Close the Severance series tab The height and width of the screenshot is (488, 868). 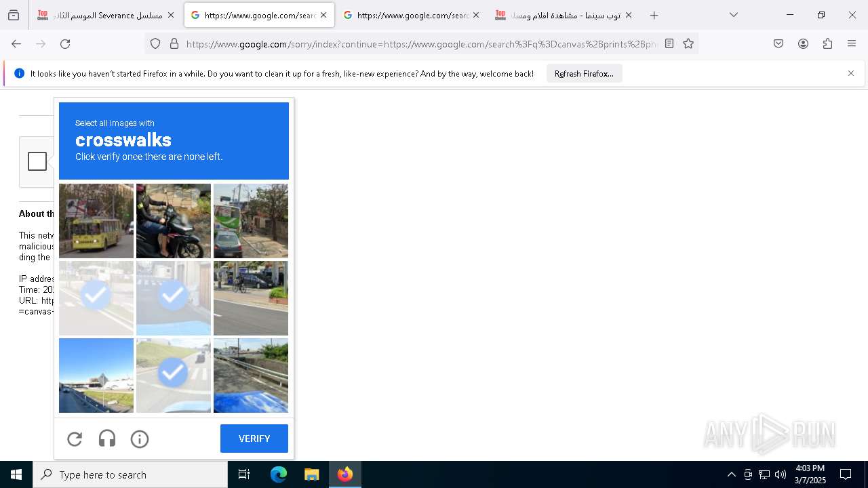(170, 15)
